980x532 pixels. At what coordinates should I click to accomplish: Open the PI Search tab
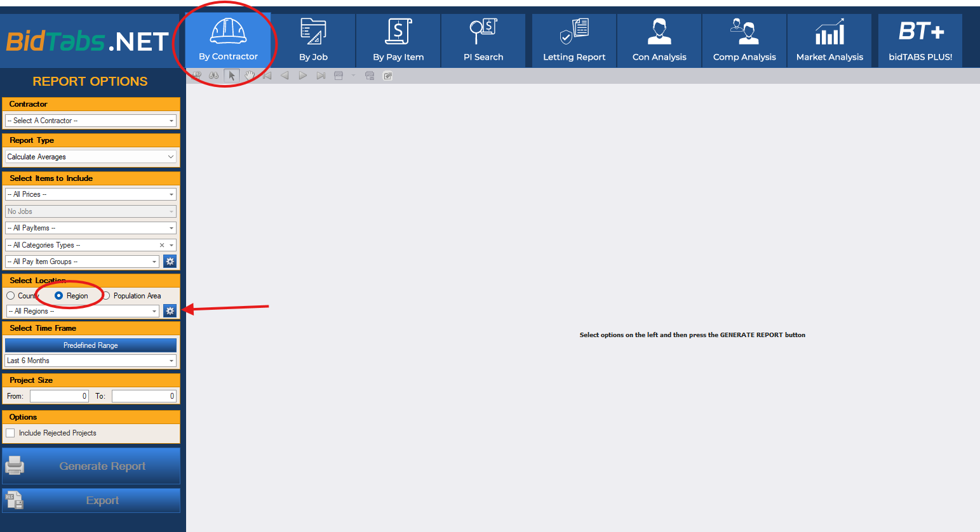coord(483,40)
